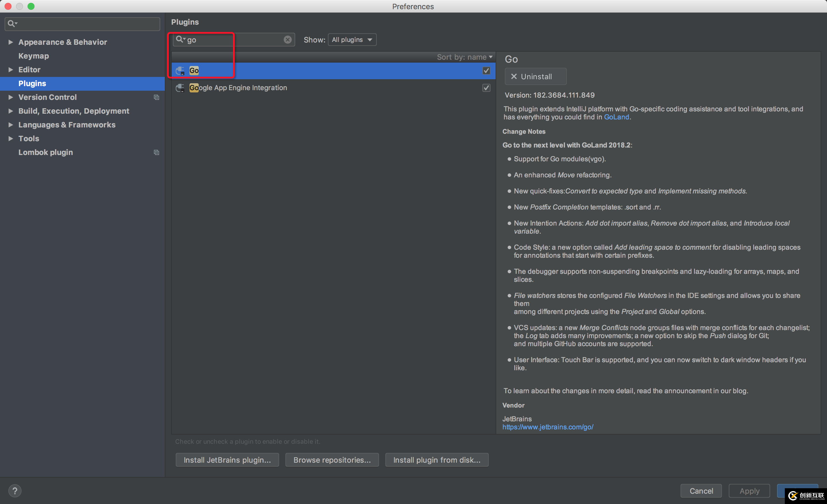This screenshot has height=504, width=827.
Task: Click the GoLand hyperlink in description
Action: tap(617, 116)
